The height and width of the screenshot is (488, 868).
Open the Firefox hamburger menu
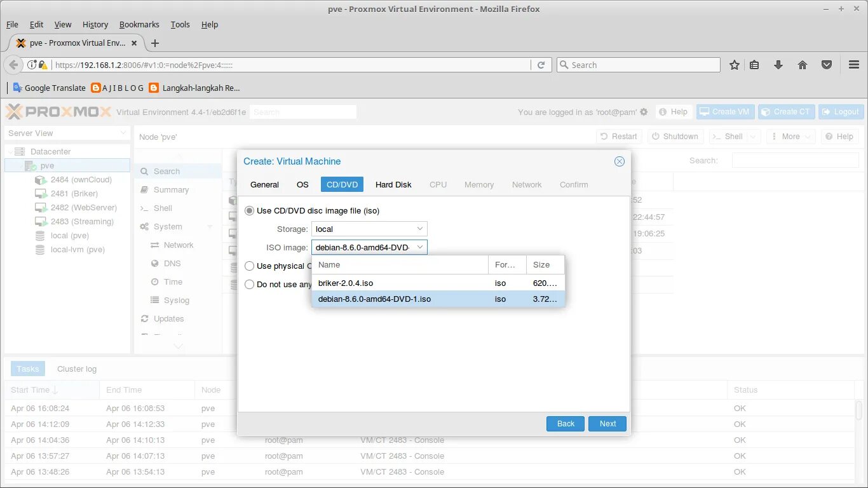pos(854,65)
